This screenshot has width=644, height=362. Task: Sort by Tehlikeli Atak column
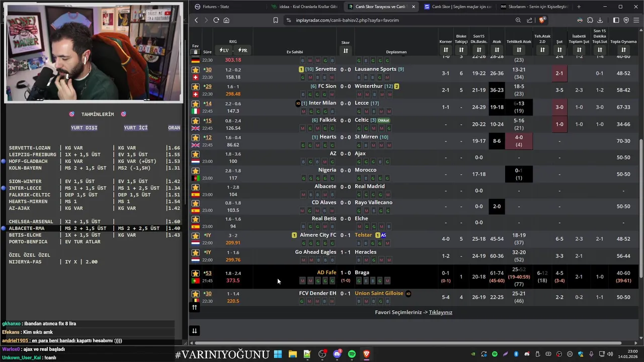pos(519,50)
